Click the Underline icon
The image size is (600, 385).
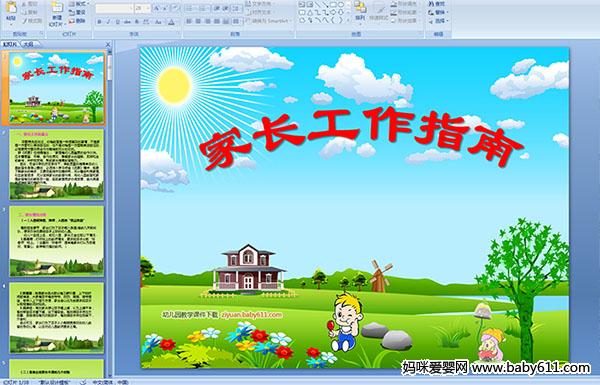117,22
